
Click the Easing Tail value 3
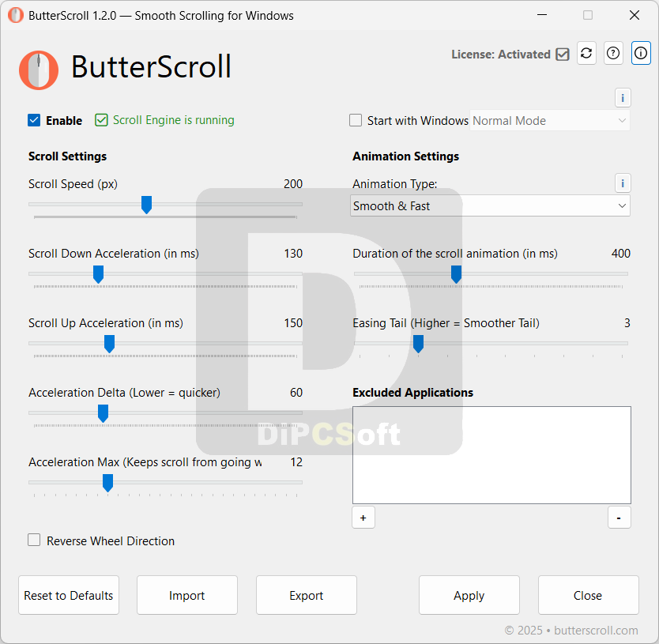click(627, 323)
